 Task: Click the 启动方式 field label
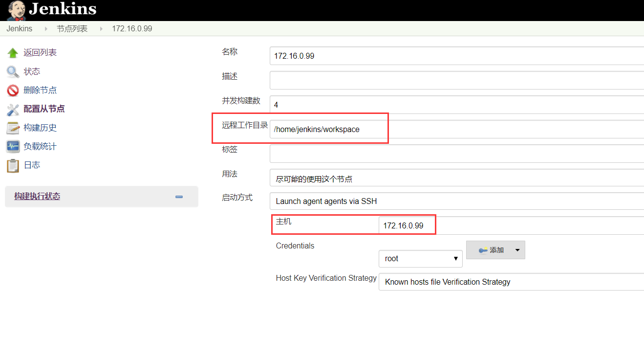tap(237, 198)
